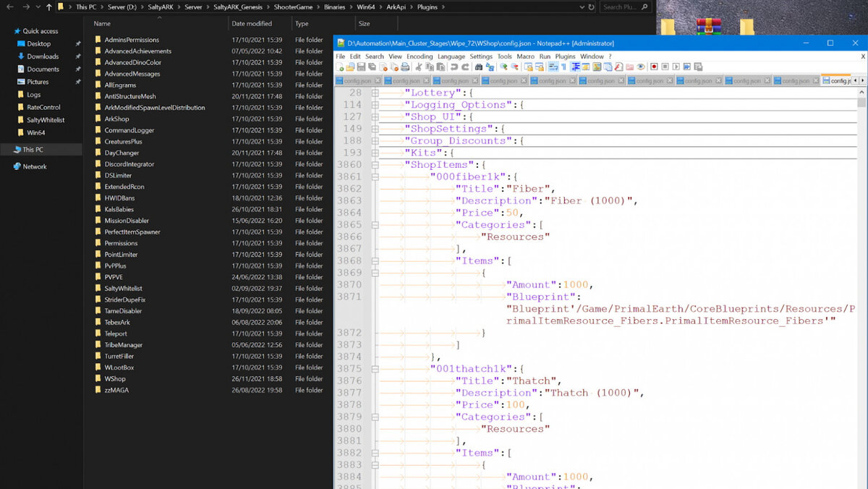868x489 pixels.
Task: Undo the last edit with the Undo icon
Action: tap(454, 67)
